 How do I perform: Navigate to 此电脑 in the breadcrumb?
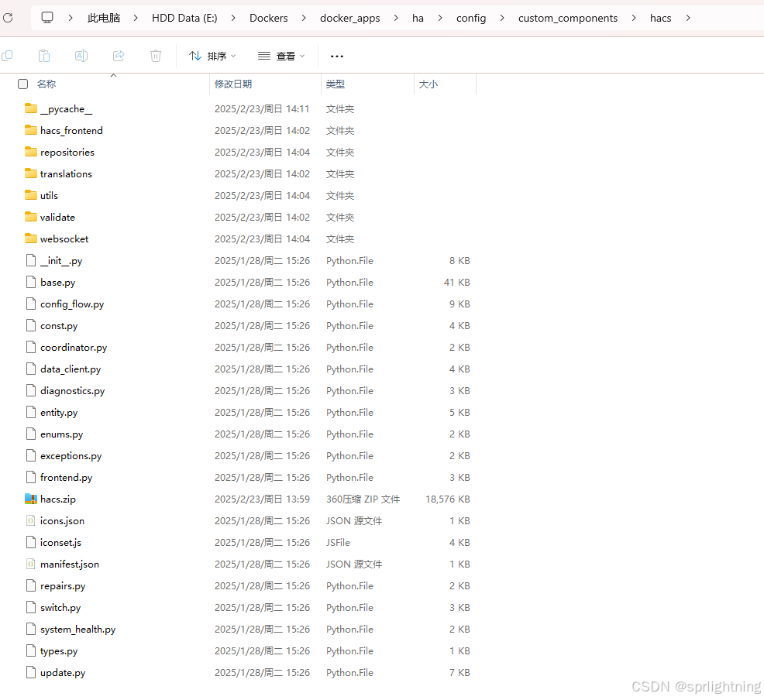tap(104, 18)
